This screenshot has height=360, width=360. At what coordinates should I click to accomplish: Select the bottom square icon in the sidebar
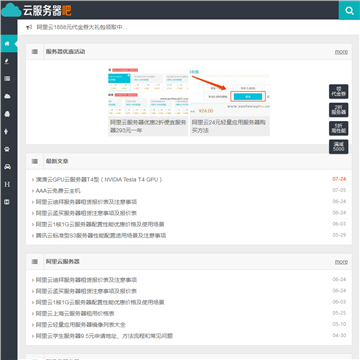tap(7, 202)
